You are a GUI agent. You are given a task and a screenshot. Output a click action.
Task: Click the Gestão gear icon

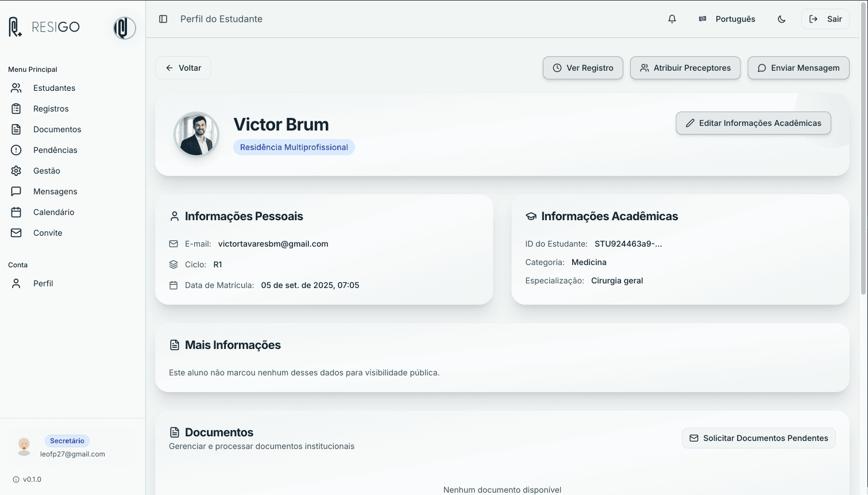click(16, 171)
